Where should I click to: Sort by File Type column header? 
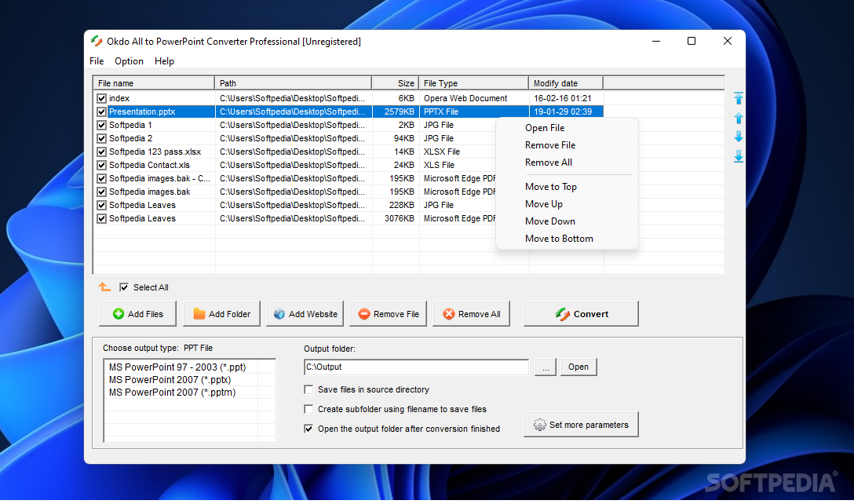pyautogui.click(x=474, y=83)
